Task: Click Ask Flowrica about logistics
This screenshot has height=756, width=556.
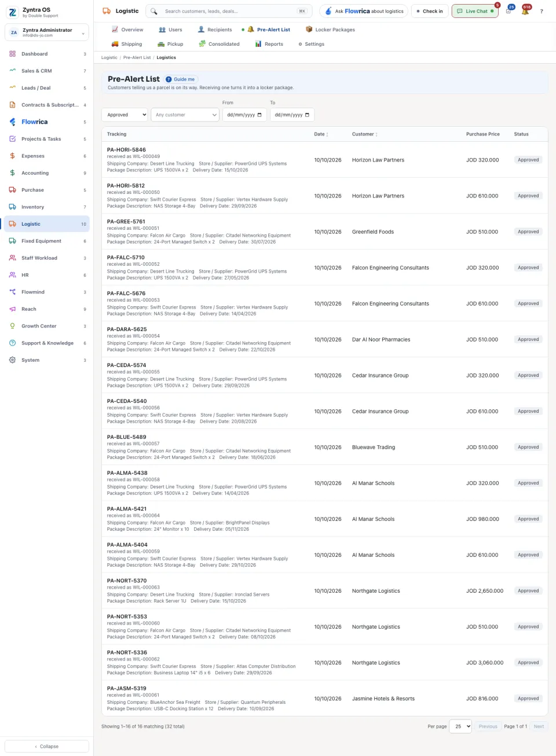Action: click(x=364, y=11)
